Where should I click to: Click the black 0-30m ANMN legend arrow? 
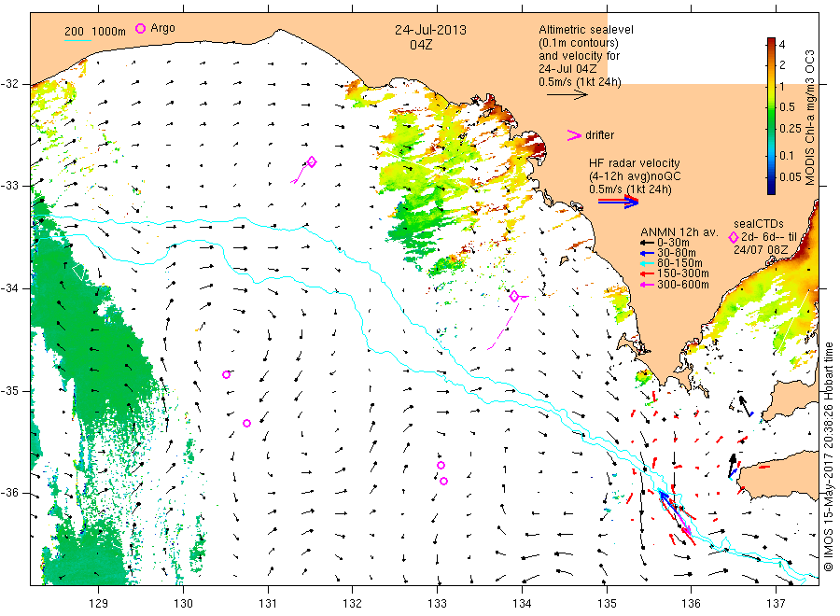click(x=647, y=242)
